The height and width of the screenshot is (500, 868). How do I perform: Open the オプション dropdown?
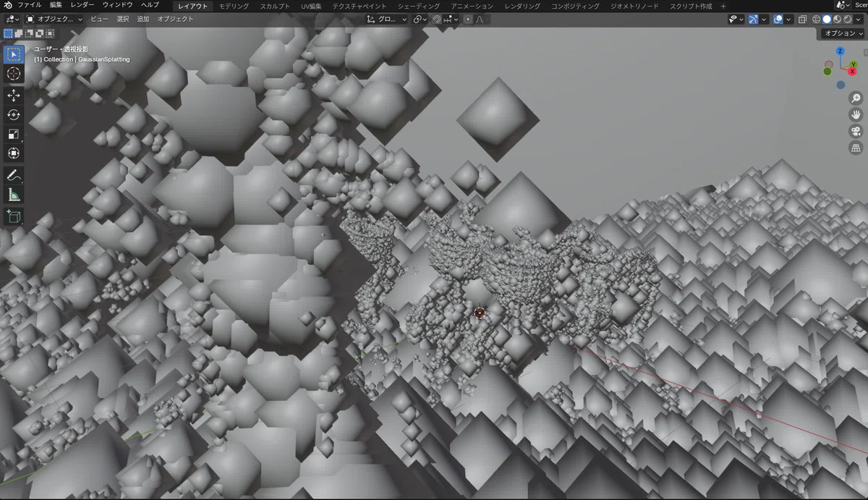843,33
